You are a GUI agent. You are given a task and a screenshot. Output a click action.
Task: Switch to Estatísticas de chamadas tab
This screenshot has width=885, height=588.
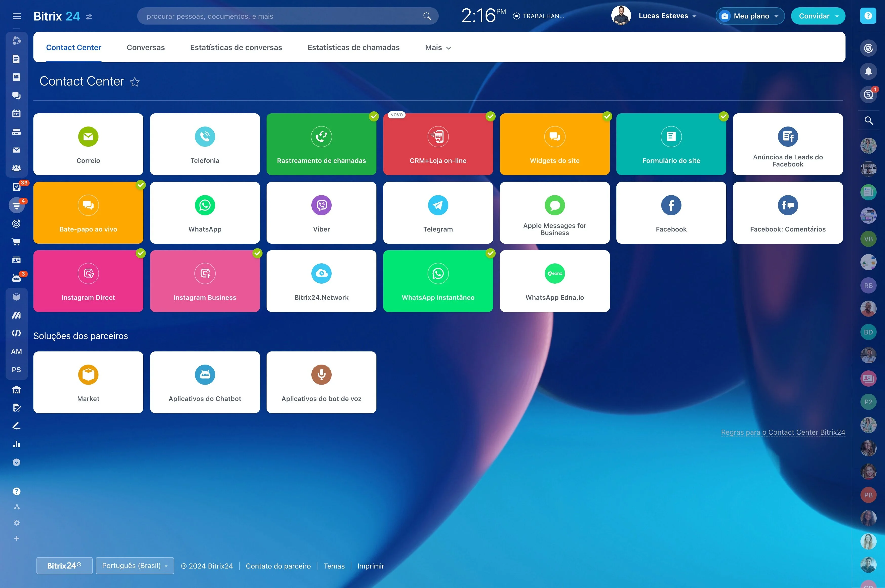(353, 48)
